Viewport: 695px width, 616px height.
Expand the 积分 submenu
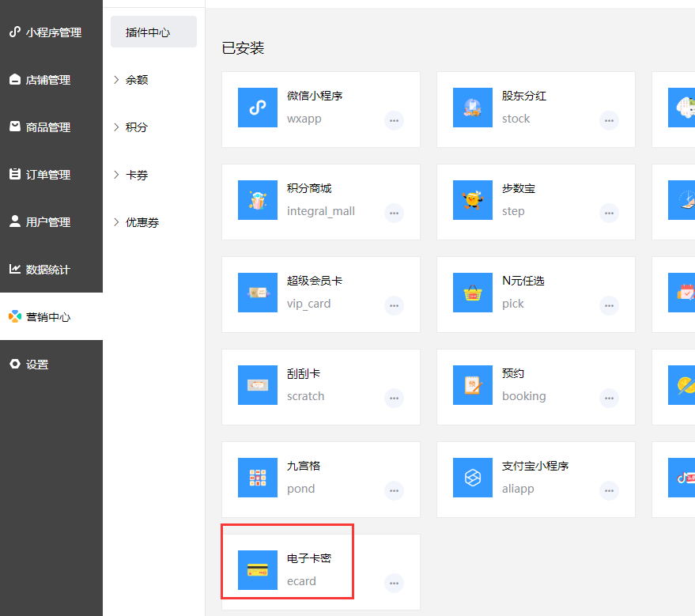(136, 127)
